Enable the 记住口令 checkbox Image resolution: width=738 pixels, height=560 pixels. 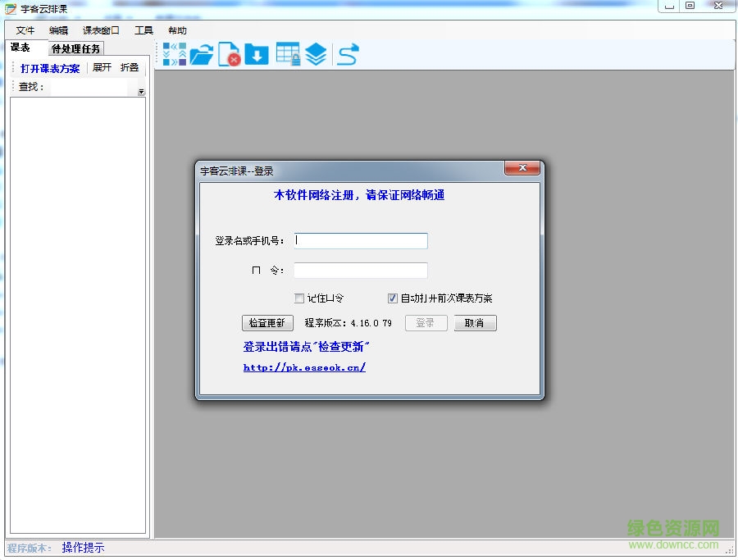[299, 298]
